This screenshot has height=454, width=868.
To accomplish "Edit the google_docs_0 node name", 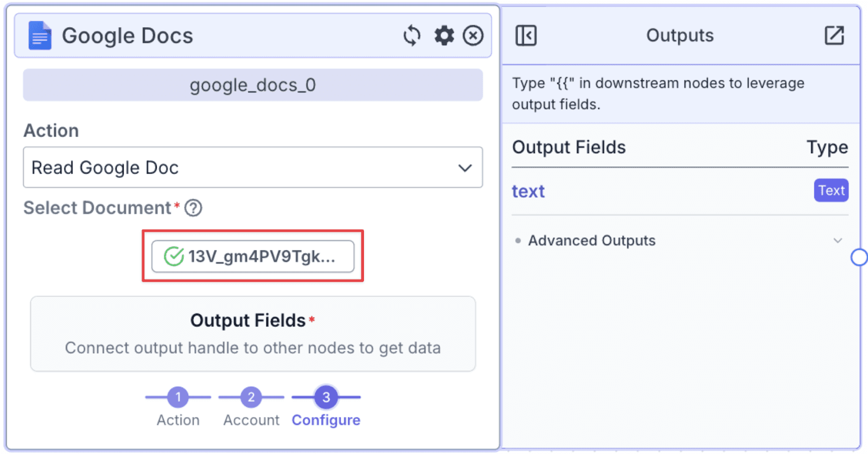I will [253, 85].
